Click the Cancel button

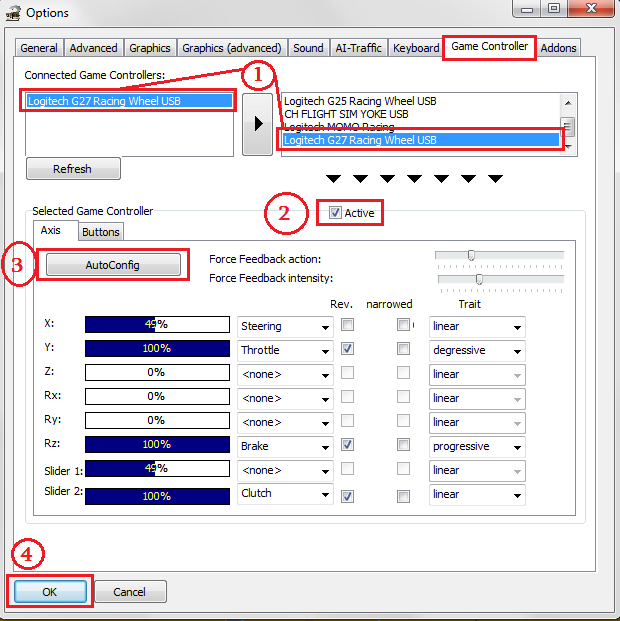130,592
